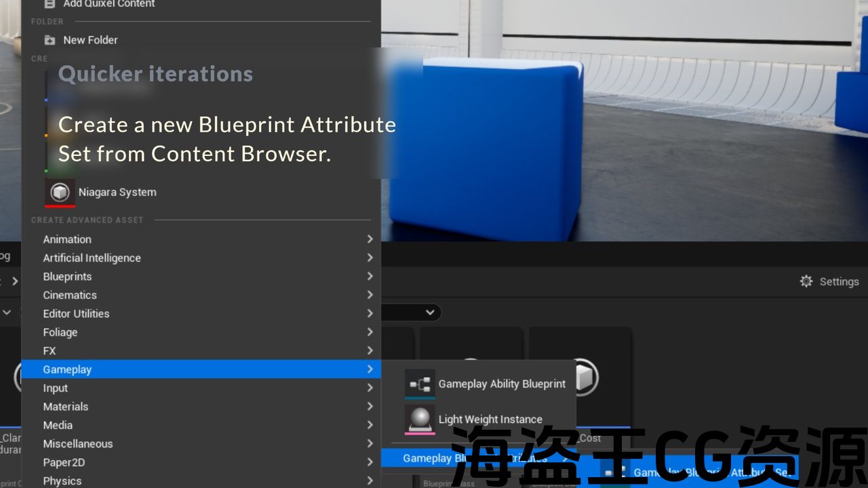
Task: Expand the Blueprints submenu chevron
Action: (x=370, y=277)
